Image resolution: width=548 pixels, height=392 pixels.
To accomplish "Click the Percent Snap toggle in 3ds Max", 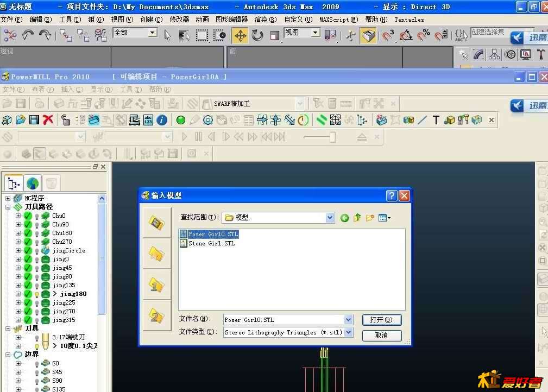I will coord(423,35).
